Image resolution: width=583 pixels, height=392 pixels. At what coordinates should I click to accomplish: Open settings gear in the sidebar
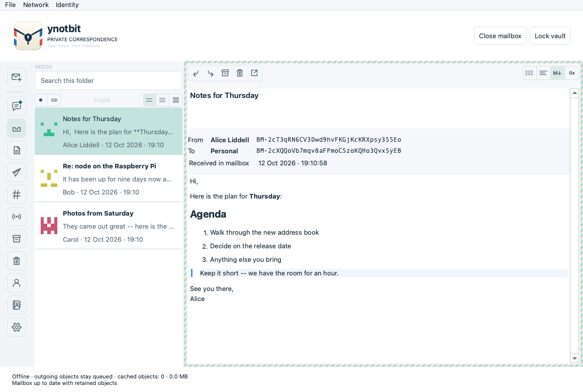point(17,327)
